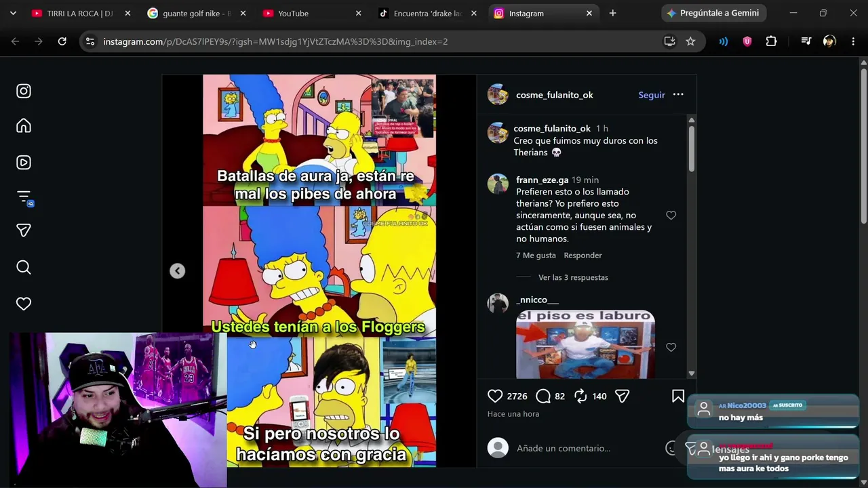The height and width of the screenshot is (488, 868).
Task: Follow cosme_fulanito_ok with Seguir
Action: pos(652,95)
